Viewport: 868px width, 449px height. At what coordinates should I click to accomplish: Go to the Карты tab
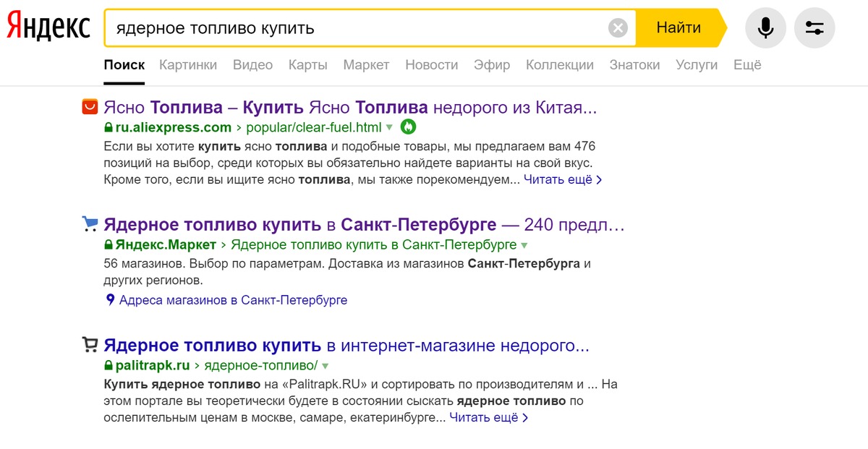(307, 65)
